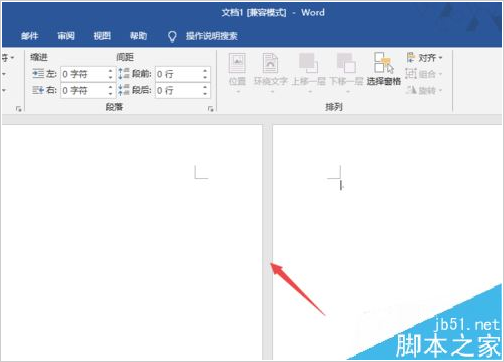This screenshot has width=504, height=362.
Task: Edit the right indent 0 字符 field
Action: pyautogui.click(x=88, y=90)
